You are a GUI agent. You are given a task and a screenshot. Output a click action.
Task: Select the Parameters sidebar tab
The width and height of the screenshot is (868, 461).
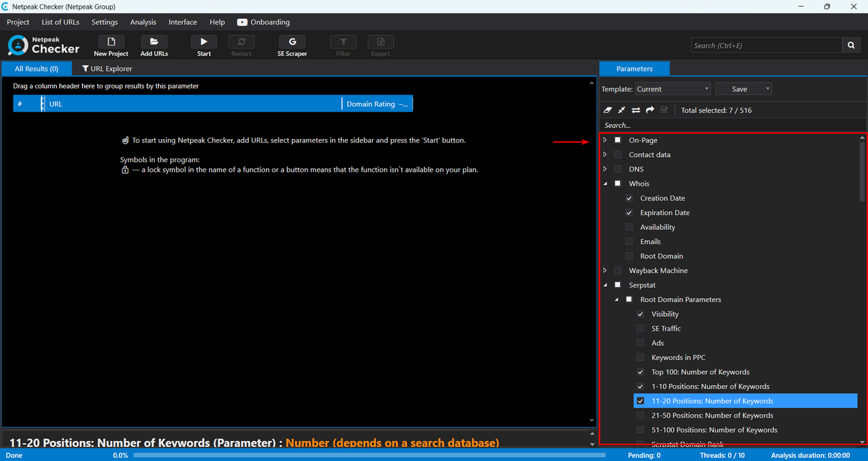pos(634,68)
